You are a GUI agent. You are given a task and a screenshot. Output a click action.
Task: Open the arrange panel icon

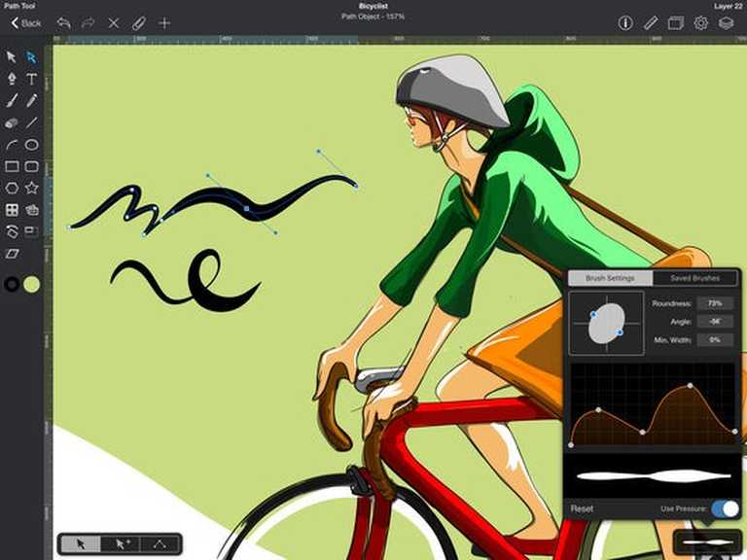coord(676,23)
